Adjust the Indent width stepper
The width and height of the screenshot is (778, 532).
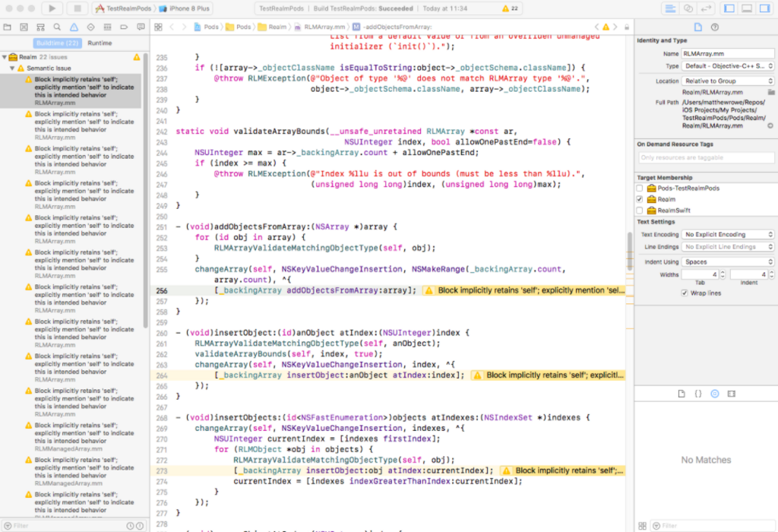coord(771,274)
